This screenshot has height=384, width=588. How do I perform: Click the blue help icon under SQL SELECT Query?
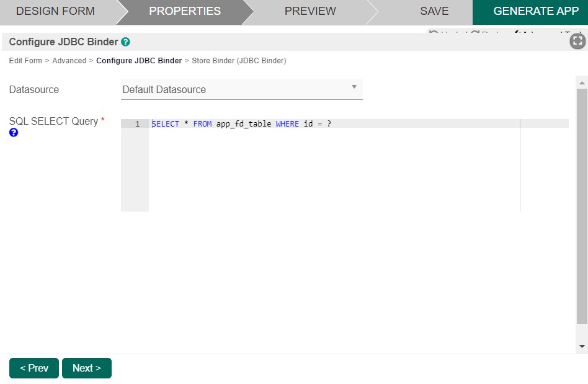(x=14, y=132)
